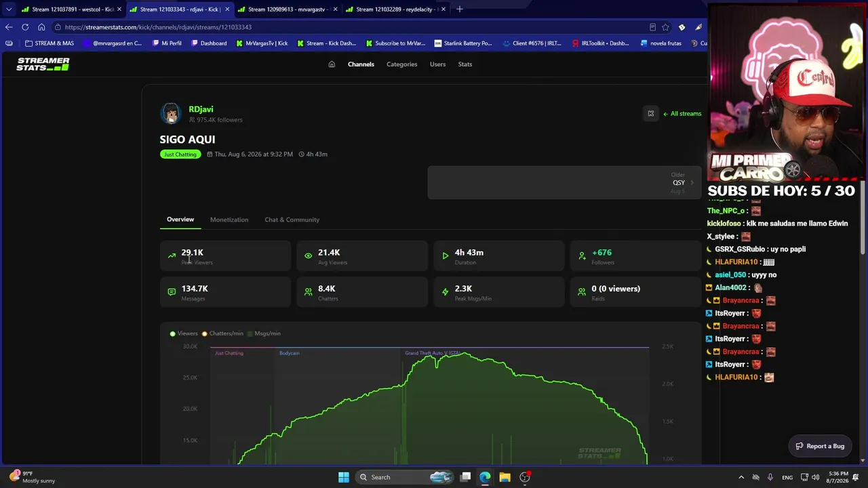
Task: Click the expand icon beside All streams
Action: tap(650, 114)
